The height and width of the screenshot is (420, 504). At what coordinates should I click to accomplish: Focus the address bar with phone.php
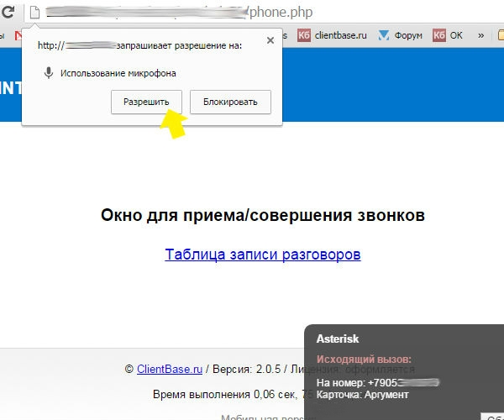tap(252, 13)
